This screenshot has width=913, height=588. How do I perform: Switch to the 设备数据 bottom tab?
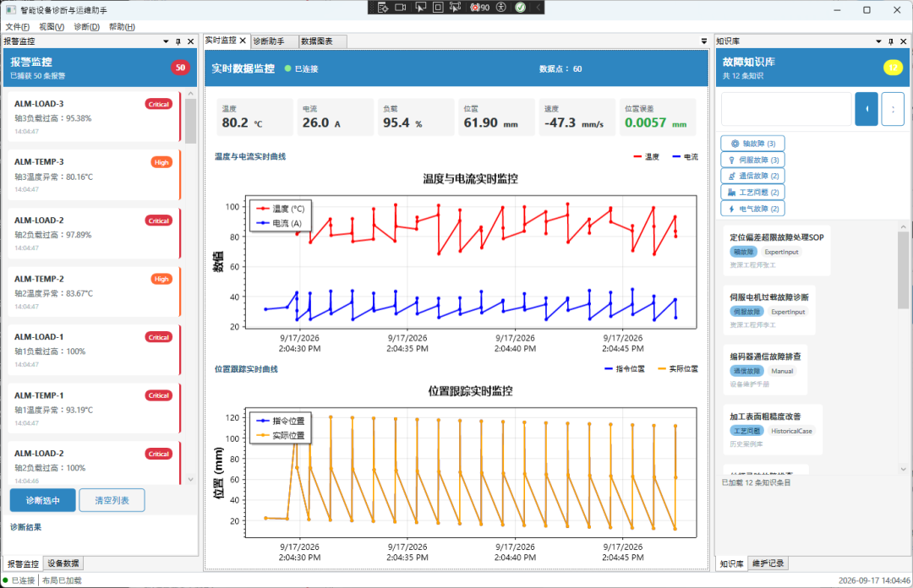click(x=63, y=563)
